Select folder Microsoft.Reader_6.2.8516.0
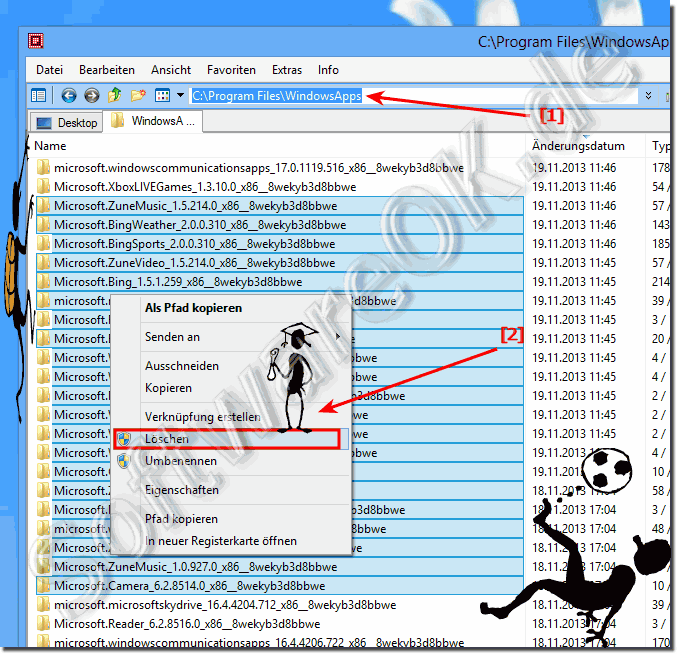Viewport: 677px width, 654px height. click(x=187, y=624)
